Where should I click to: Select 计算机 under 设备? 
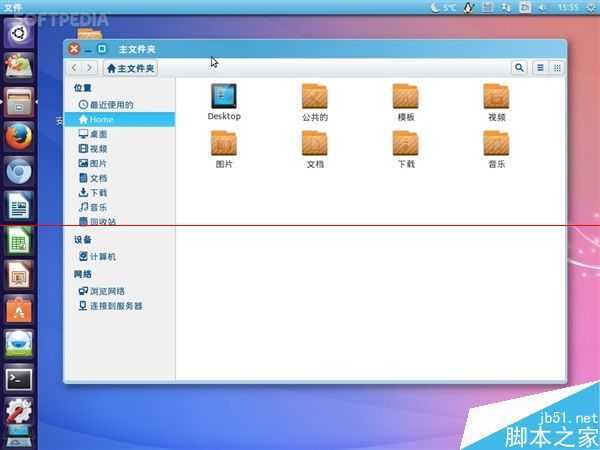(x=119, y=256)
